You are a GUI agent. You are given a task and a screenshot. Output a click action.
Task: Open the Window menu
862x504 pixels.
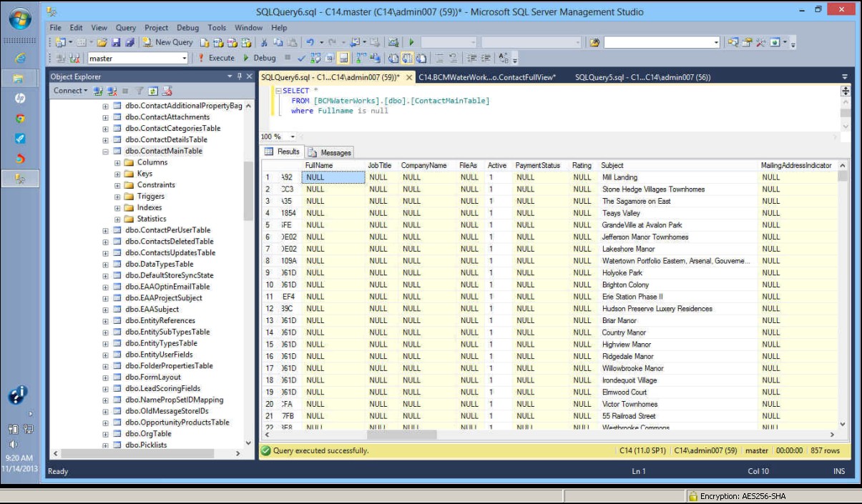(x=249, y=28)
